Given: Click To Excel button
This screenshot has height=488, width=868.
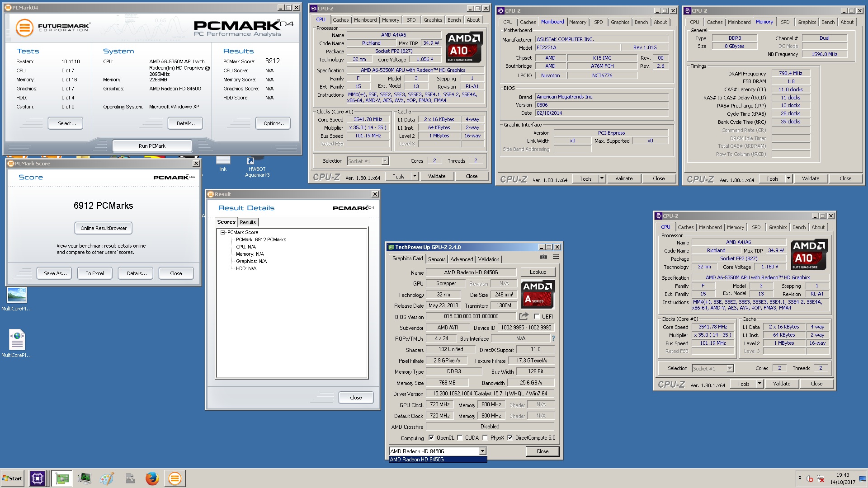Looking at the screenshot, I should [94, 273].
